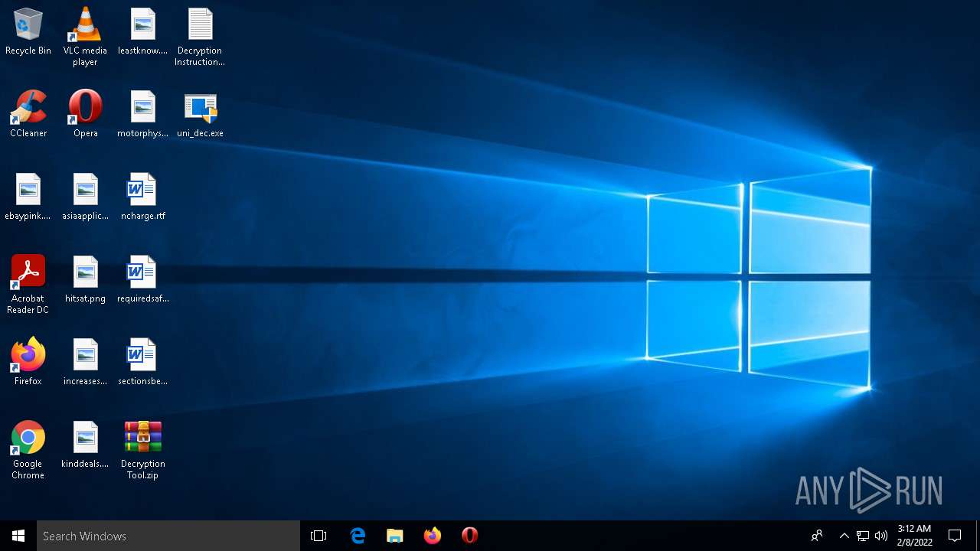Screen dimensions: 980x551
Task: Select the Opera desktop shortcut
Action: (85, 114)
